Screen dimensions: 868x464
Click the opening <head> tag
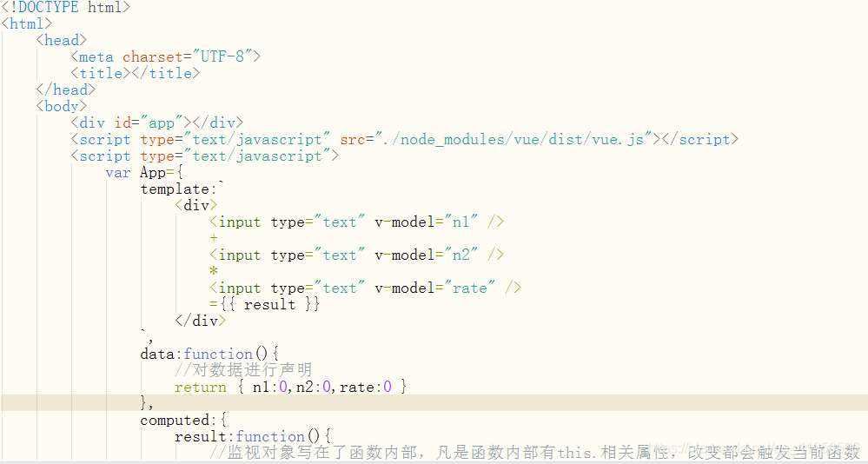tap(62, 41)
